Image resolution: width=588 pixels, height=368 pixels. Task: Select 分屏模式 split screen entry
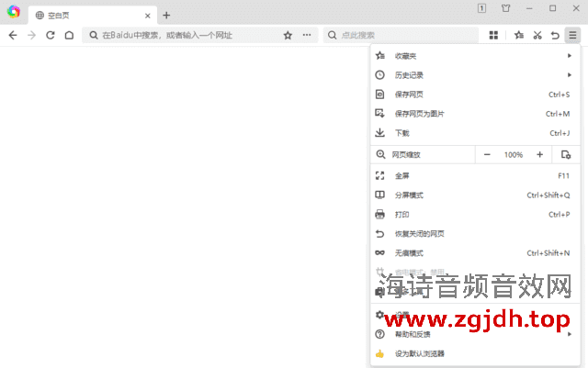(x=475, y=195)
